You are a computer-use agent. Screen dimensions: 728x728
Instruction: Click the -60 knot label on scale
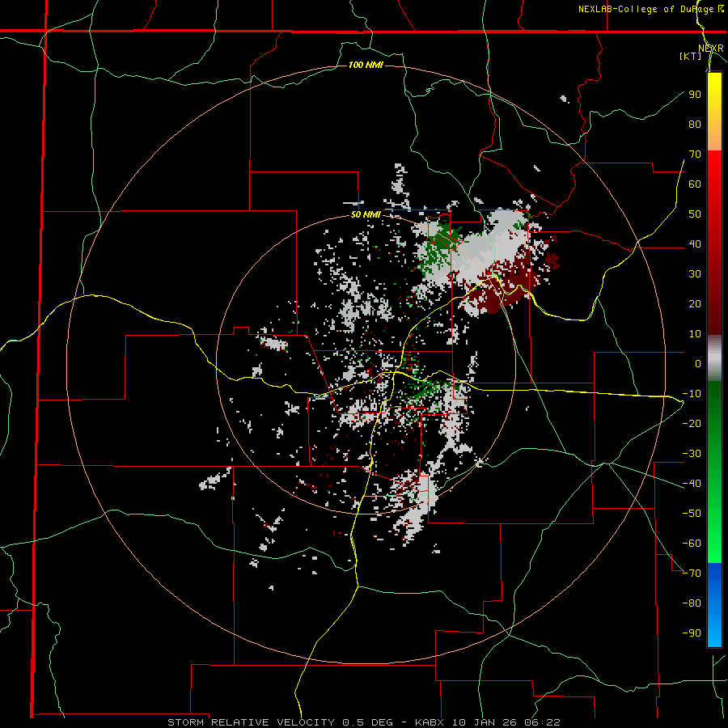coord(692,544)
